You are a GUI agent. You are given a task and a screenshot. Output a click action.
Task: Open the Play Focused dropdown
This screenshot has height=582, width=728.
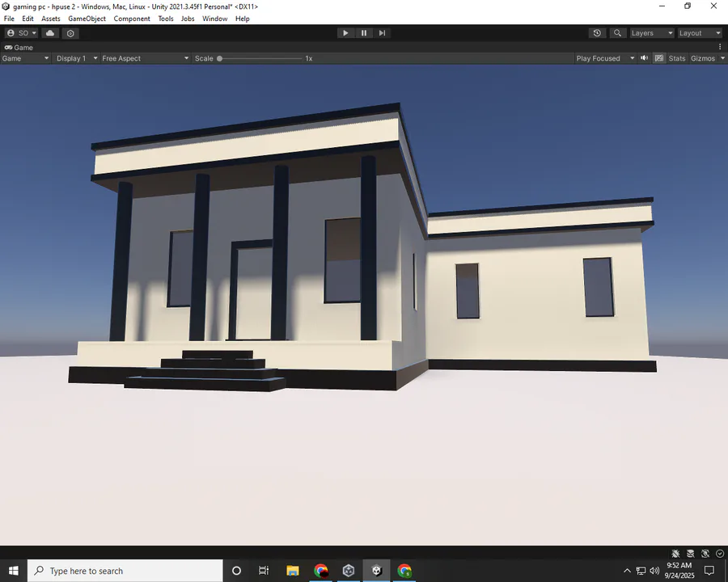click(x=604, y=58)
